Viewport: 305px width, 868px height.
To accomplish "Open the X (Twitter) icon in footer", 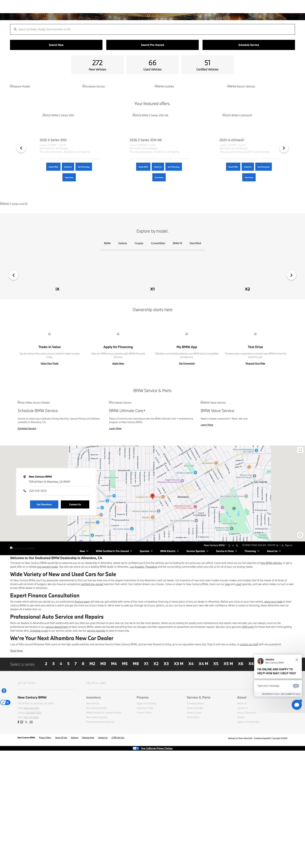I will click(26, 722).
